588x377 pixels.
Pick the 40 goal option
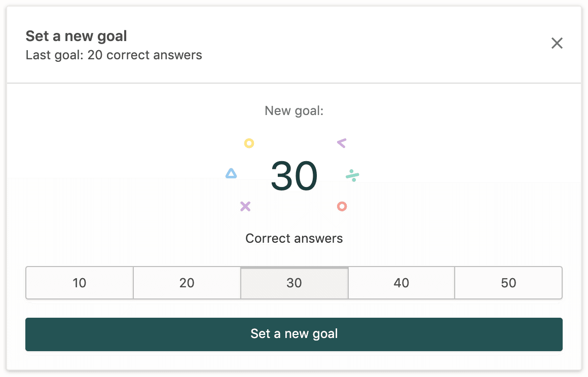tap(401, 283)
